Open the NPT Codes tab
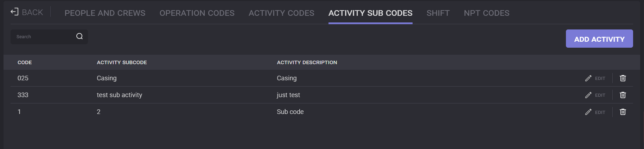Viewport: 644px width, 149px height. pyautogui.click(x=486, y=13)
